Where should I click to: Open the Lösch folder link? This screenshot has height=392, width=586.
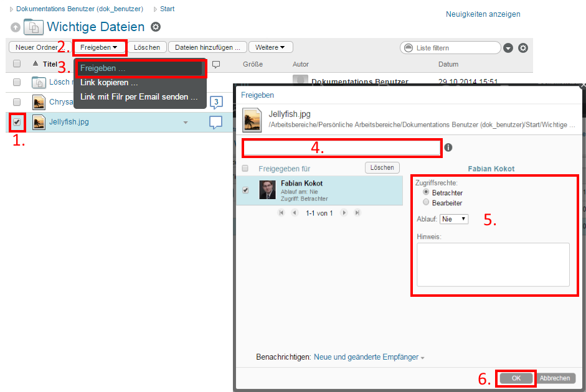(x=61, y=82)
